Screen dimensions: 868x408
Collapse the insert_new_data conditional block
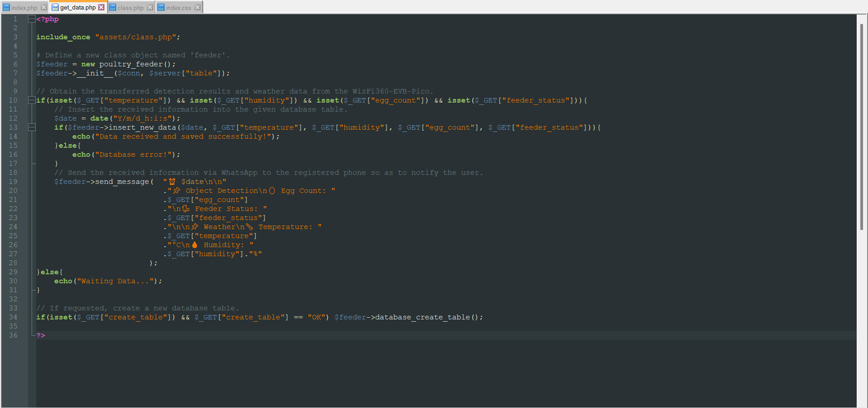32,127
